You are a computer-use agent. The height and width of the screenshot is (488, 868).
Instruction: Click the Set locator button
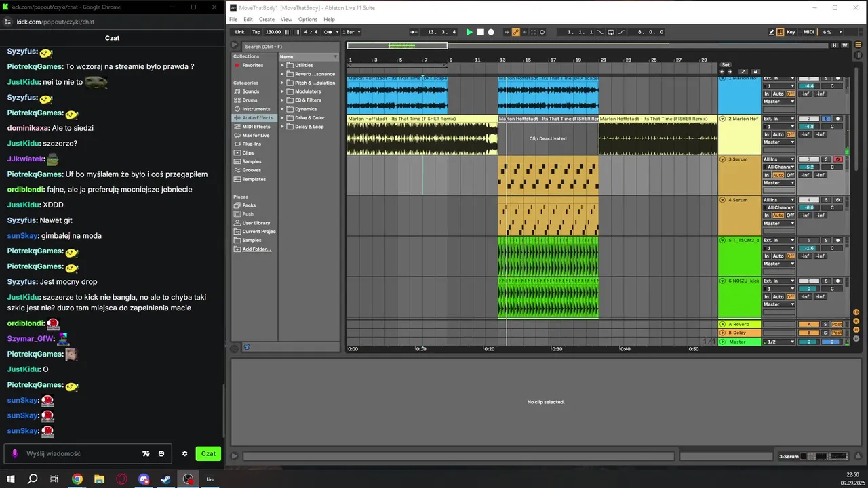click(x=726, y=65)
